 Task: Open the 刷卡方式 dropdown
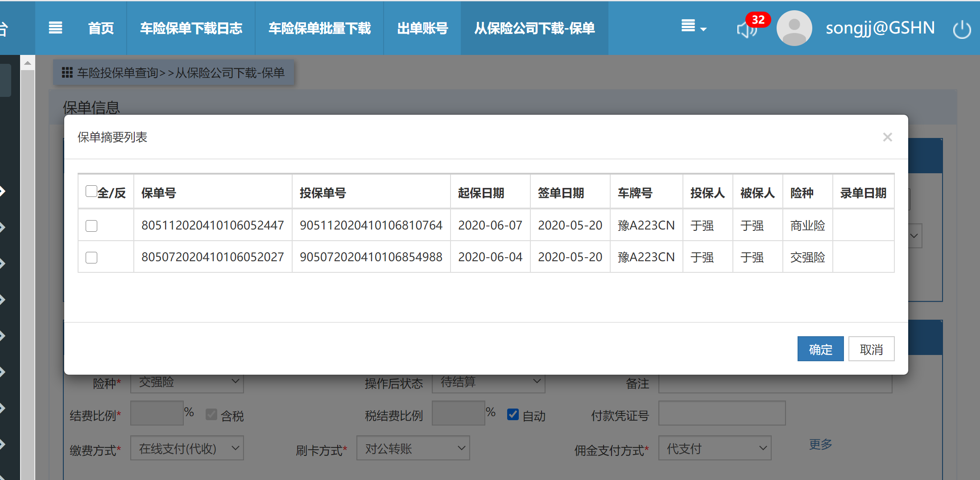[413, 448]
